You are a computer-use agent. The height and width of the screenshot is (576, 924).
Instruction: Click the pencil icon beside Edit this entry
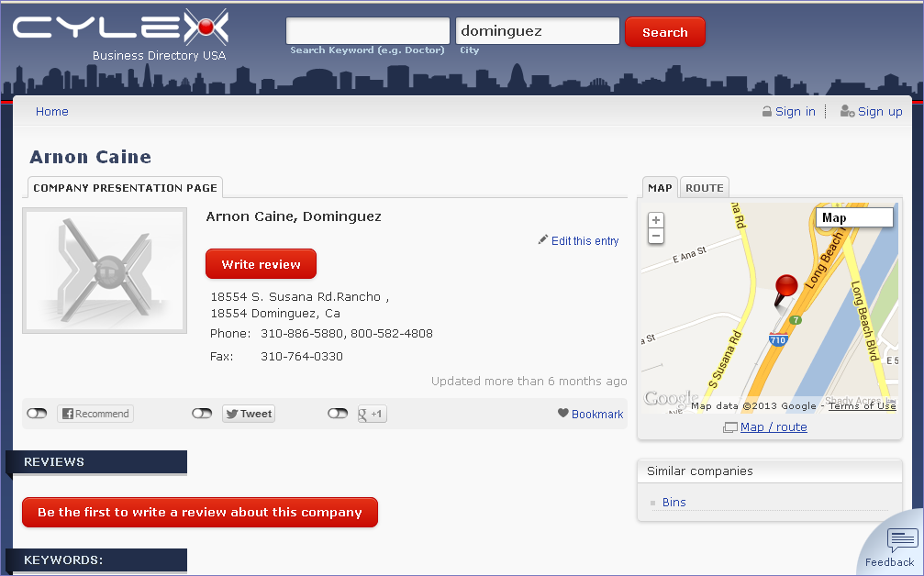(543, 239)
